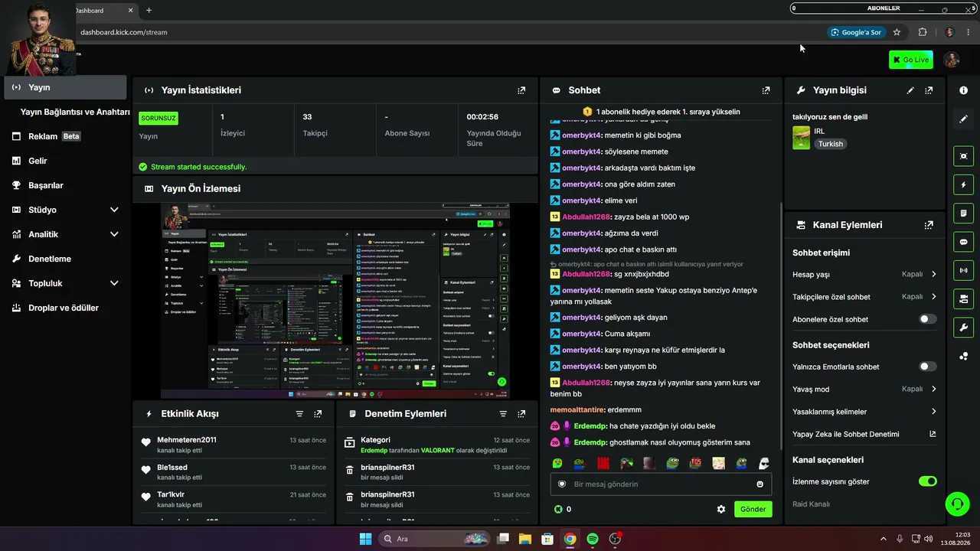Image resolution: width=980 pixels, height=551 pixels.
Task: Click the Gönder send button
Action: pos(753,509)
